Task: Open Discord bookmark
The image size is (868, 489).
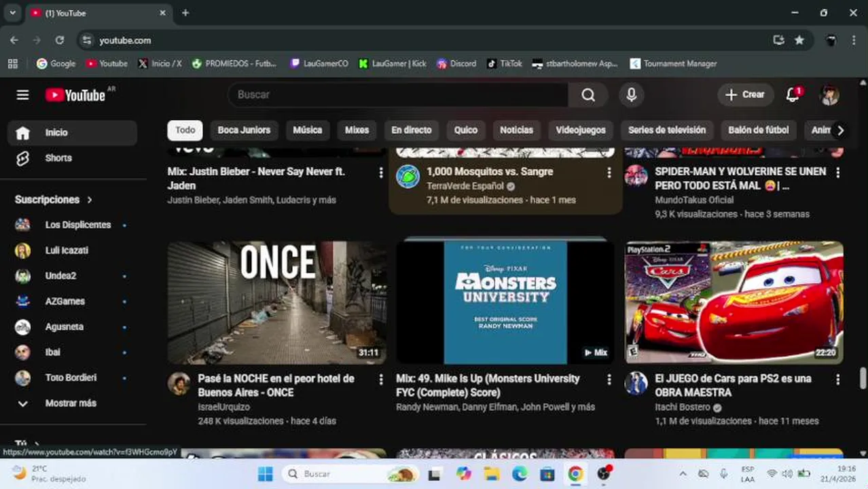Action: coord(456,64)
